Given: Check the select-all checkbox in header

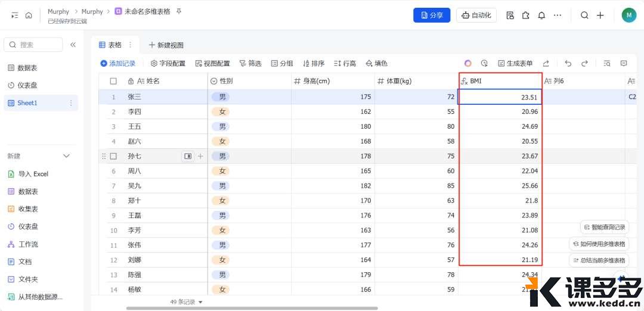Looking at the screenshot, I should click(x=113, y=81).
